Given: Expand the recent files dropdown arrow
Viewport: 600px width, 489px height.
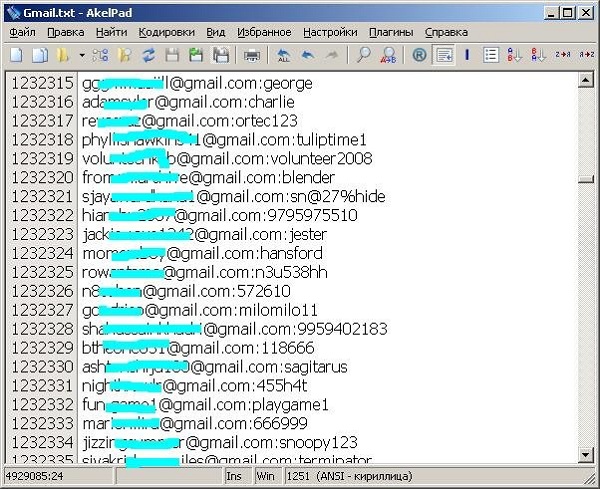Looking at the screenshot, I should coord(82,56).
